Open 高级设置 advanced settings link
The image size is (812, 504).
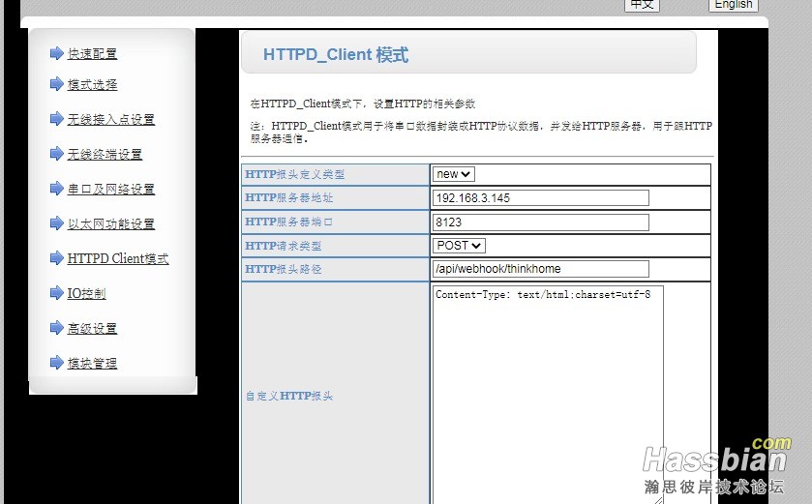92,329
